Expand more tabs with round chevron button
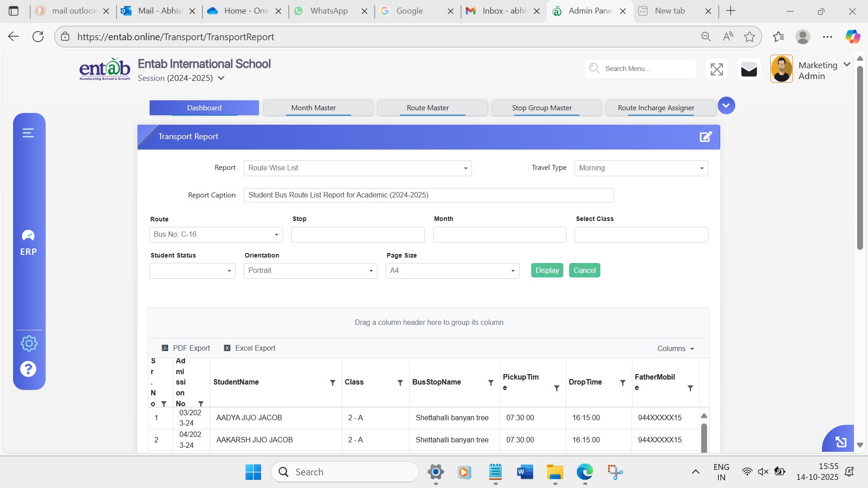The height and width of the screenshot is (488, 868). [x=726, y=106]
